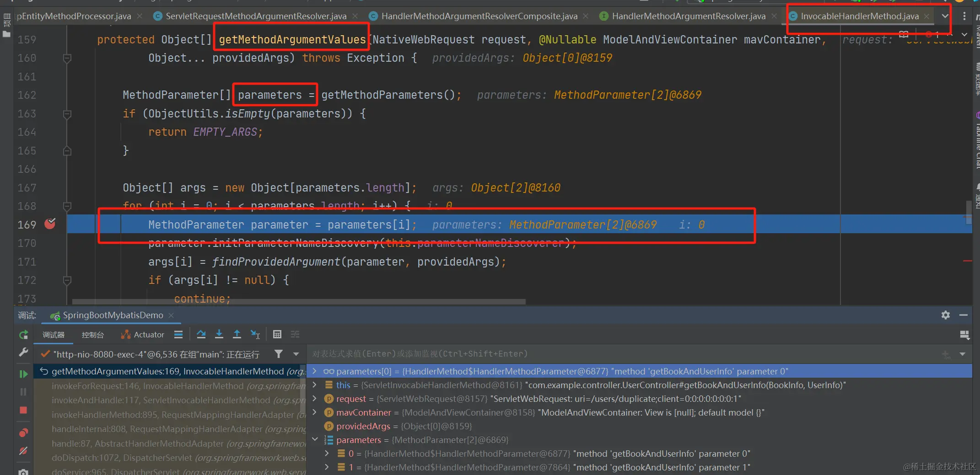Rerun SpringBootMybatisDemo debug session
Viewport: 980px width, 475px height.
pyautogui.click(x=23, y=335)
